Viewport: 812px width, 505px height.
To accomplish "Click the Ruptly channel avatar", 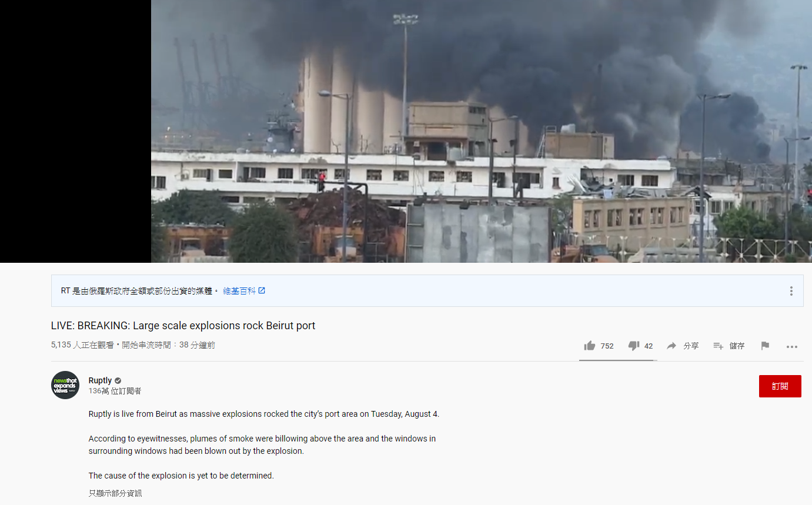I will point(65,385).
